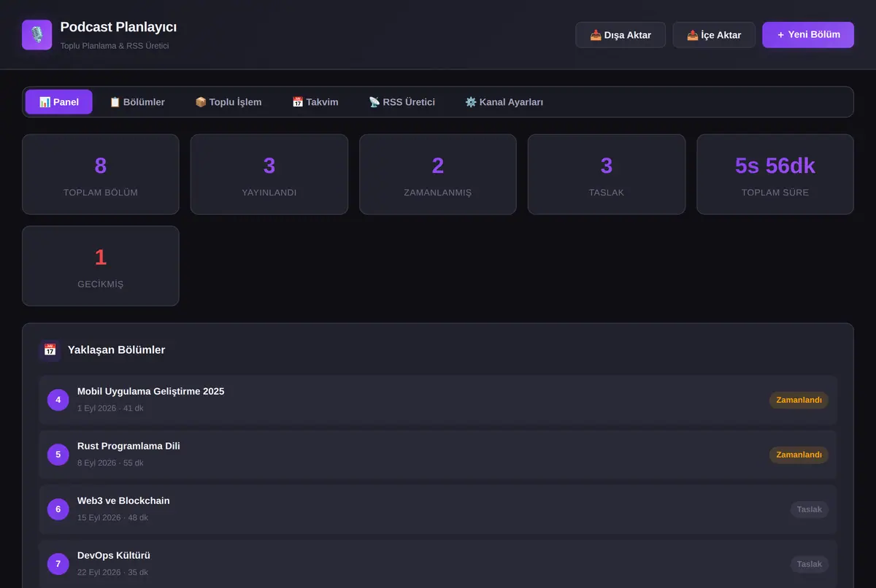Click the Toplam Süre stat card
The width and height of the screenshot is (876, 588).
[x=775, y=174]
